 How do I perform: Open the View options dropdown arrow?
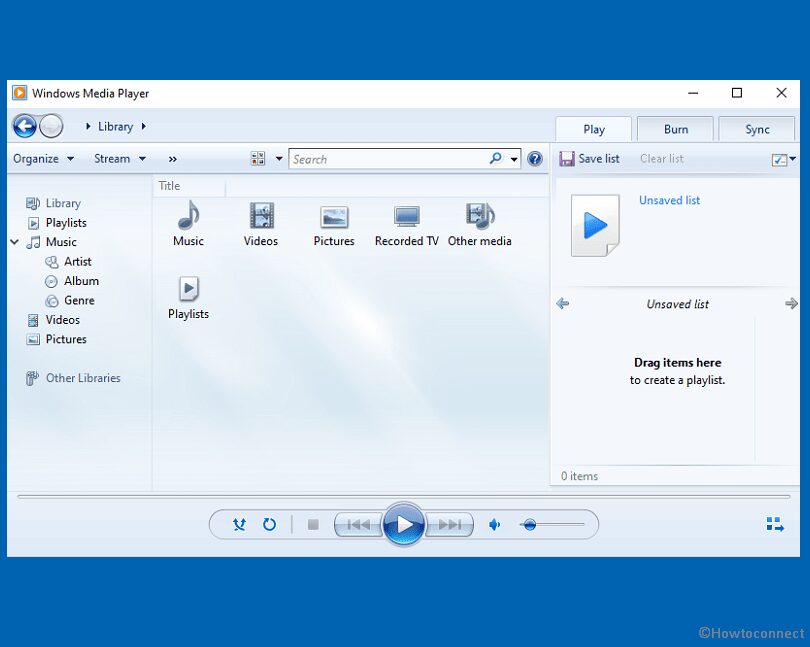point(279,159)
